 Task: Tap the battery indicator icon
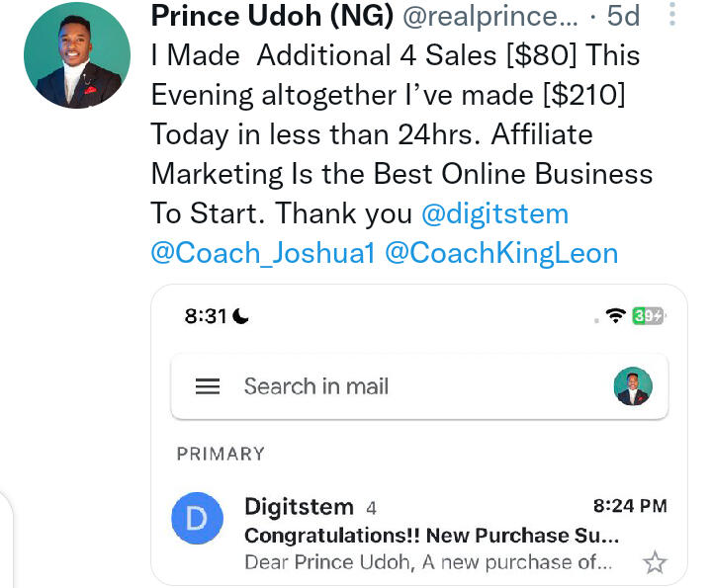click(x=648, y=316)
